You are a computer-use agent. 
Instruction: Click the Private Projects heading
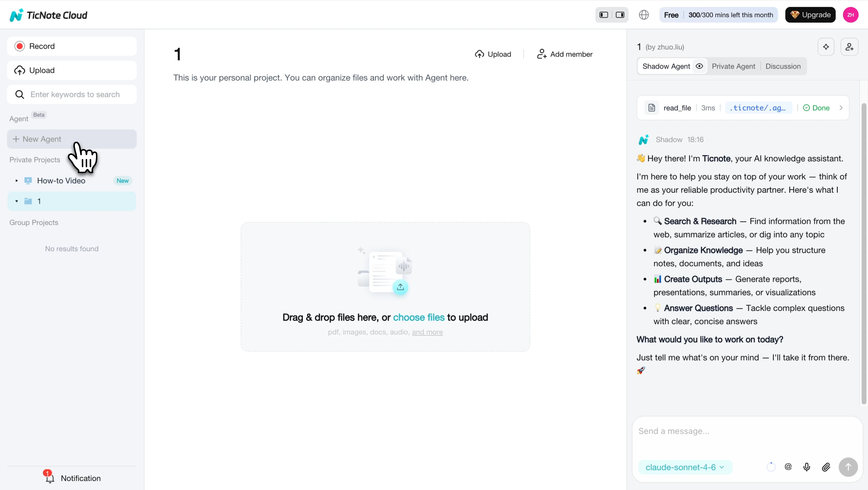[x=35, y=160]
